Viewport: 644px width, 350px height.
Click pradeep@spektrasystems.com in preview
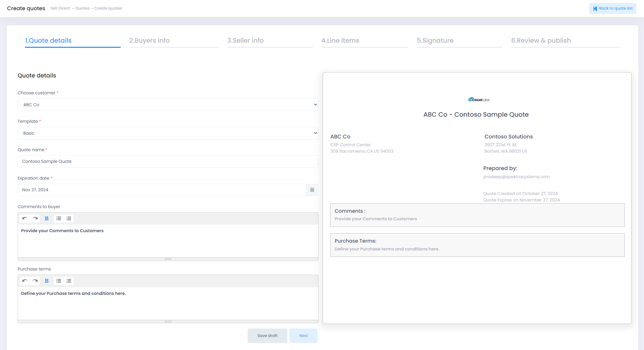point(516,177)
